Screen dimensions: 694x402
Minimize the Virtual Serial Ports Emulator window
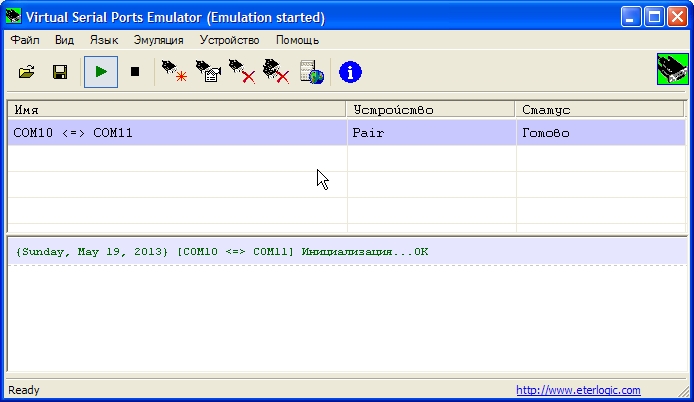tap(630, 17)
